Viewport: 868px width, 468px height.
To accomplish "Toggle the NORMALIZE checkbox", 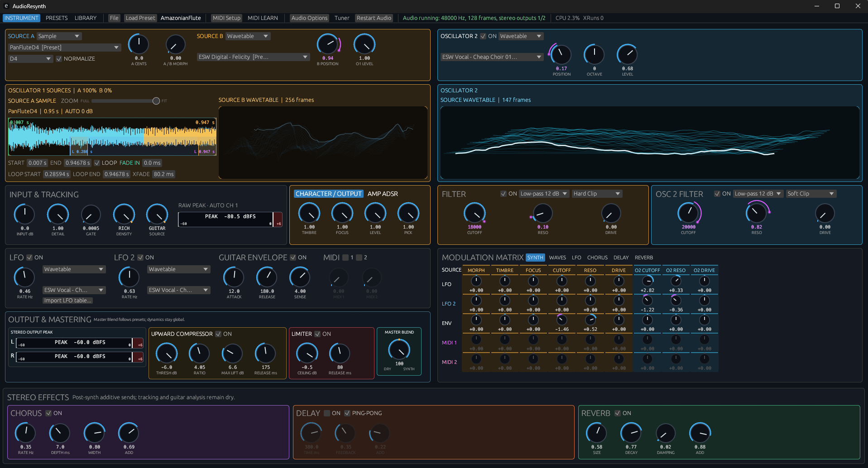I will (x=59, y=59).
